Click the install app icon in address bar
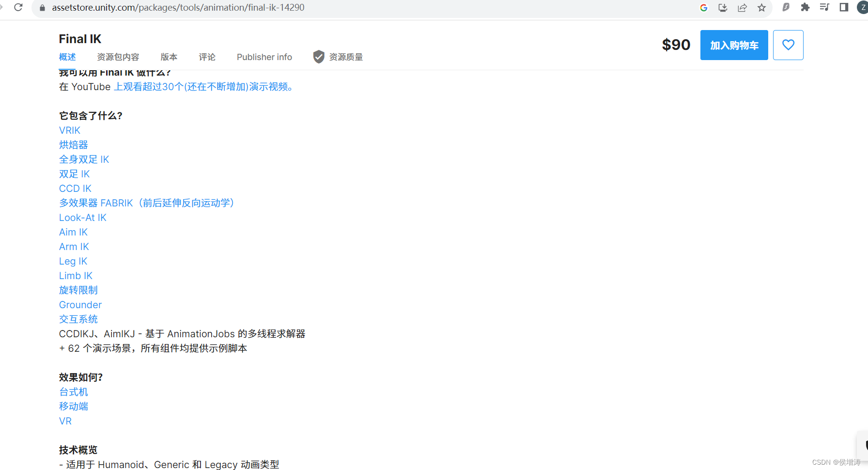This screenshot has height=470, width=868. [723, 8]
